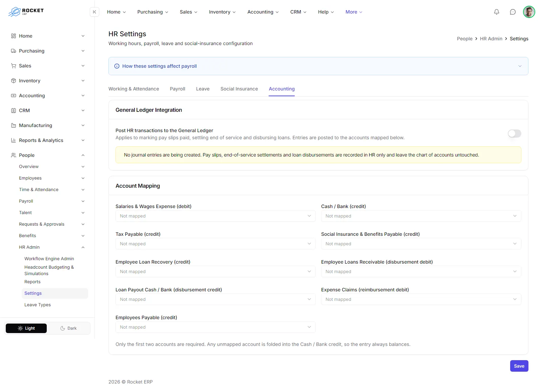Expand the payroll settings info banner chevron
Image resolution: width=542 pixels, height=392 pixels.
520,66
